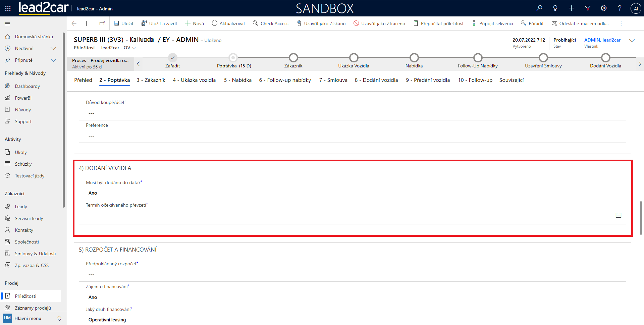Open the '3 - Zákazník' tab
Image resolution: width=644 pixels, height=325 pixels.
pyautogui.click(x=151, y=80)
